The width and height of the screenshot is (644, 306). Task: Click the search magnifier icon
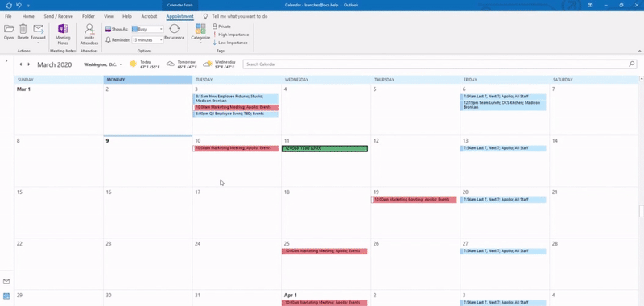point(632,64)
